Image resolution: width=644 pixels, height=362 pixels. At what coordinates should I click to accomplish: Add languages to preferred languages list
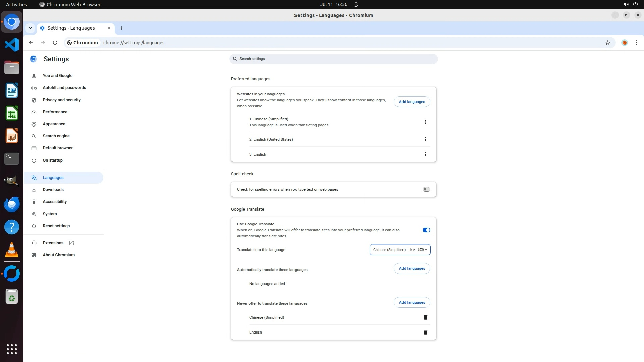point(412,102)
